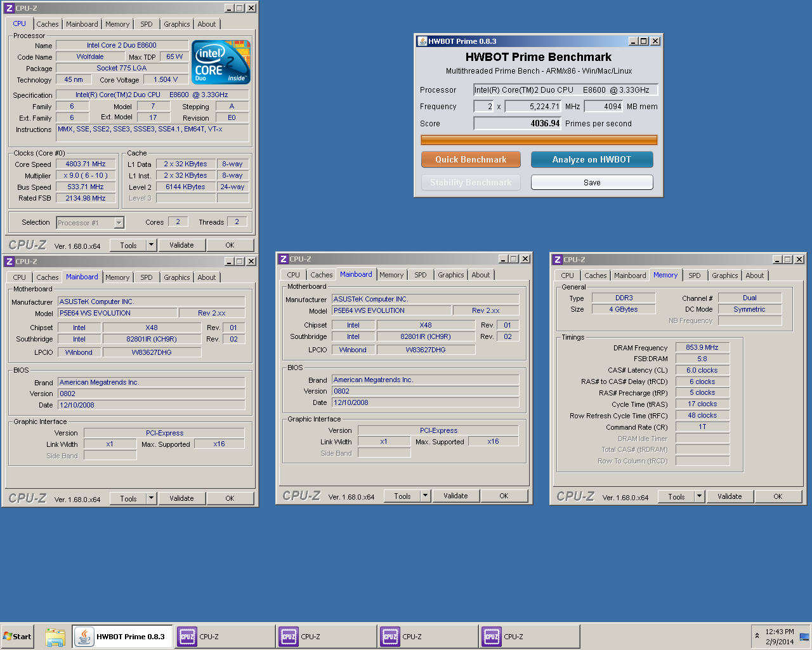The height and width of the screenshot is (650, 812).
Task: Open the Tools dropdown arrow in the CPU tab window
Action: point(151,245)
